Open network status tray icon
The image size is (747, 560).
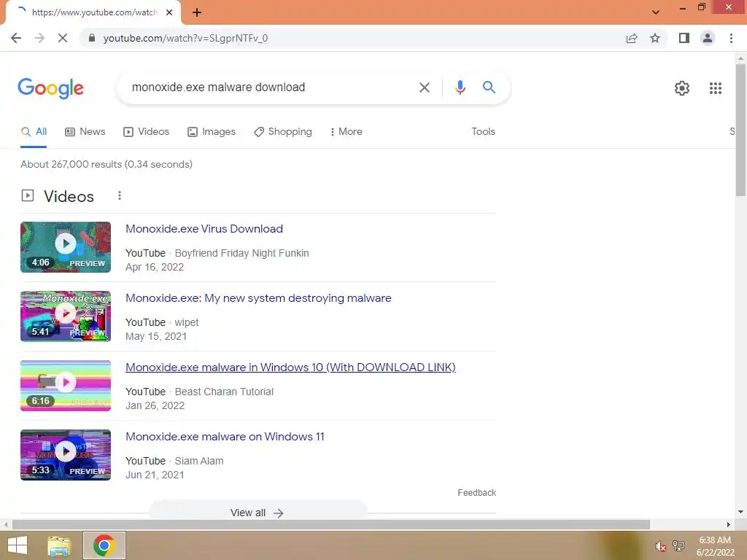(678, 546)
